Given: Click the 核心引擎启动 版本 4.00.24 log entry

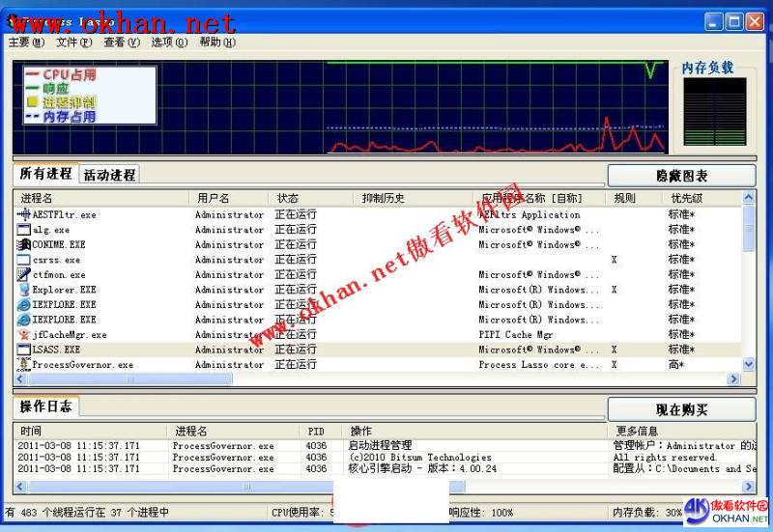Looking at the screenshot, I should point(422,468).
